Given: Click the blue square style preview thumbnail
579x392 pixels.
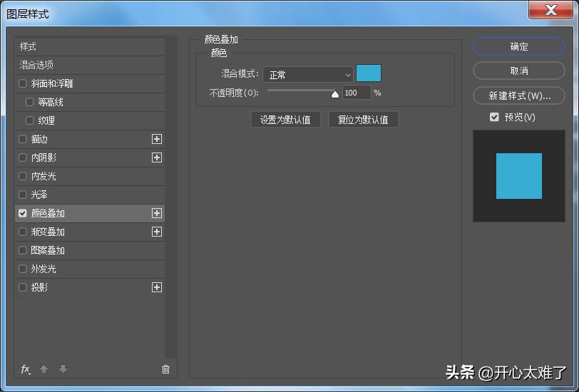Looking at the screenshot, I should [x=519, y=176].
